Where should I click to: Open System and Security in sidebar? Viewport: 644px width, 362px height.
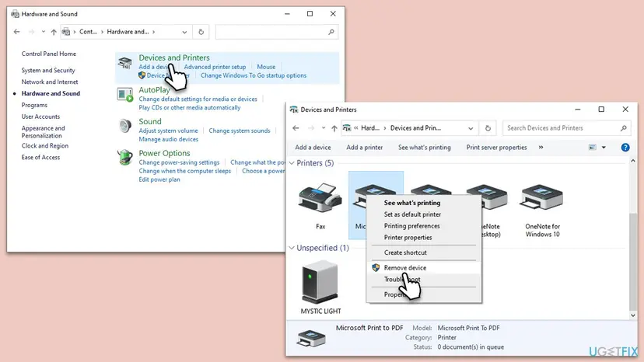(48, 71)
